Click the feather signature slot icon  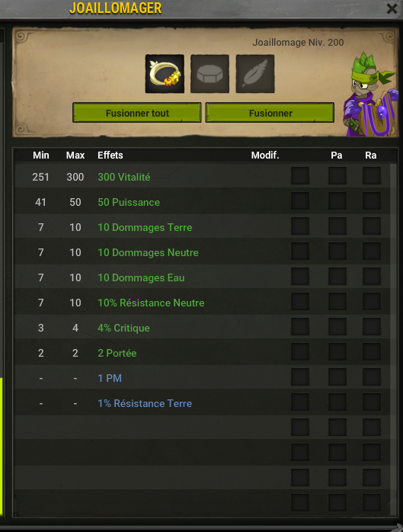click(255, 74)
